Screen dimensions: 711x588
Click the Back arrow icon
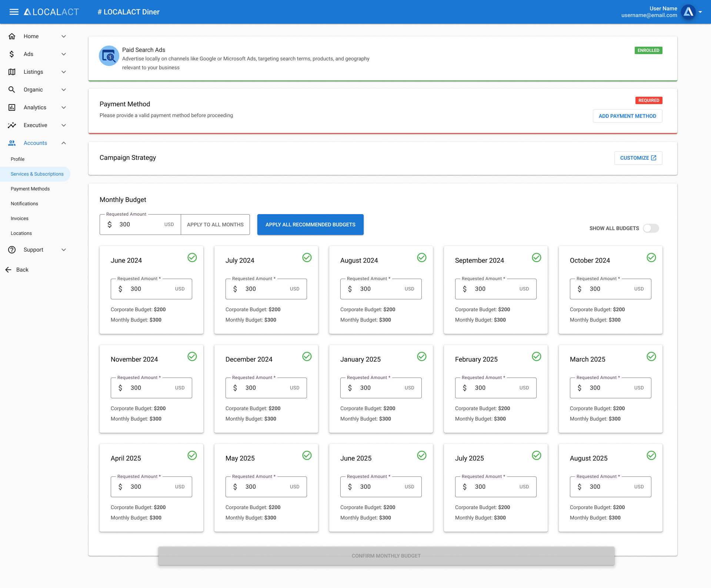click(x=8, y=270)
